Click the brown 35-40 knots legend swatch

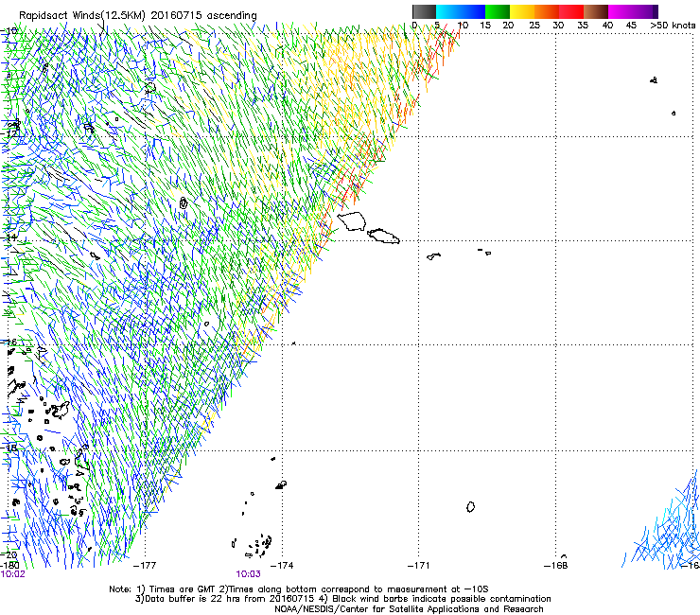click(x=596, y=11)
